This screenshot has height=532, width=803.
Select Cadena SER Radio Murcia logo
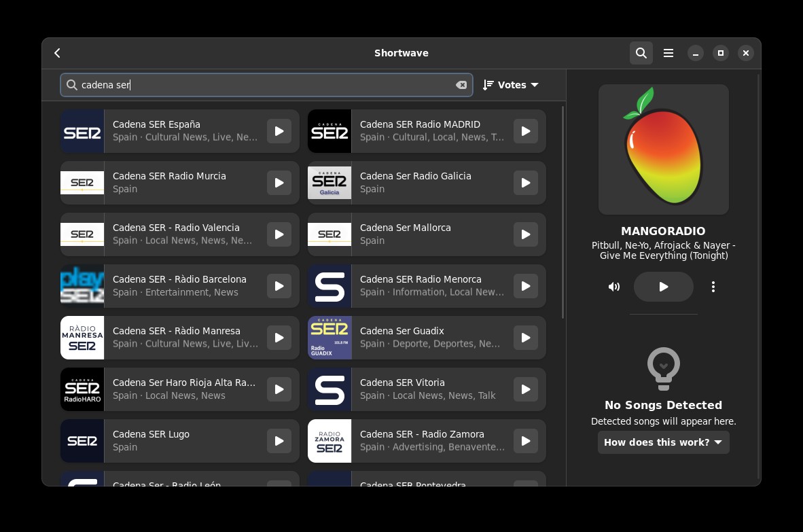82,183
